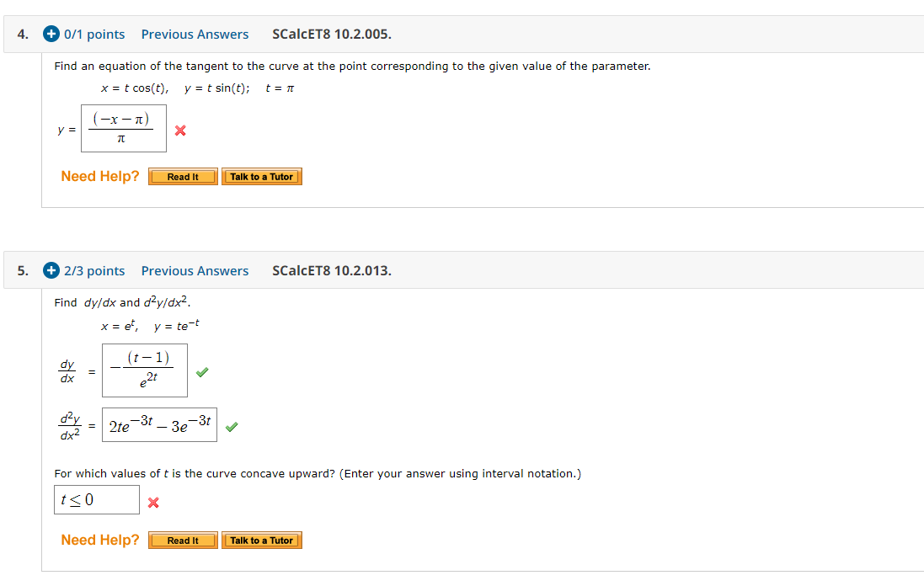Viewport: 924px width, 586px height.
Task: Click the red X beside the tangent answer
Action: [179, 132]
